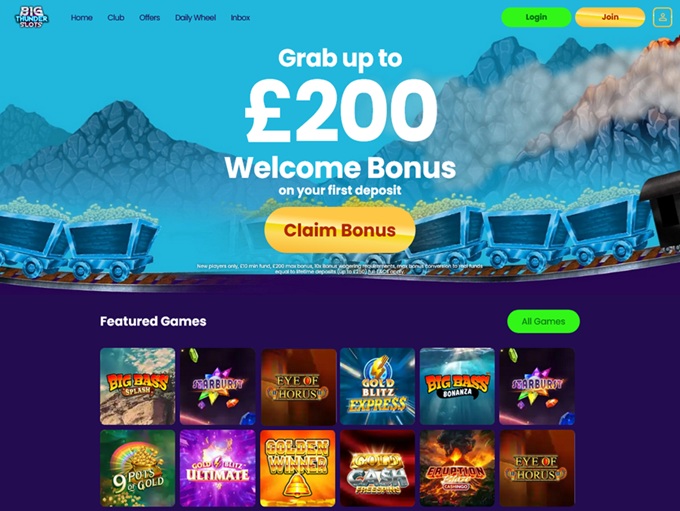Click the green Login button

pos(536,17)
